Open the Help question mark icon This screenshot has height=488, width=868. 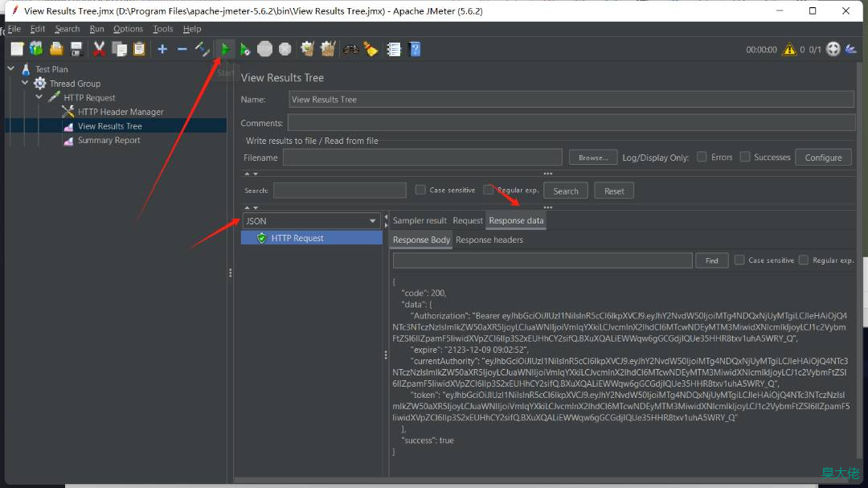415,49
